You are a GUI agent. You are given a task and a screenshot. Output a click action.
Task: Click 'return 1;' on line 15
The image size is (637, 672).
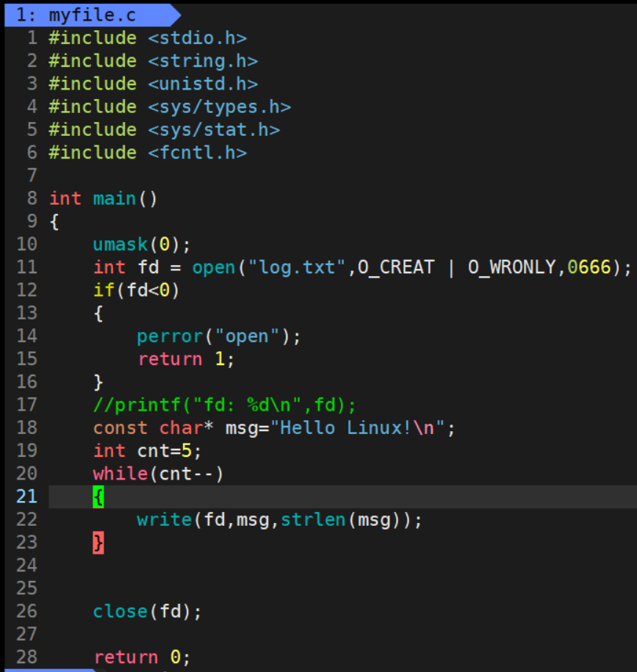point(186,359)
